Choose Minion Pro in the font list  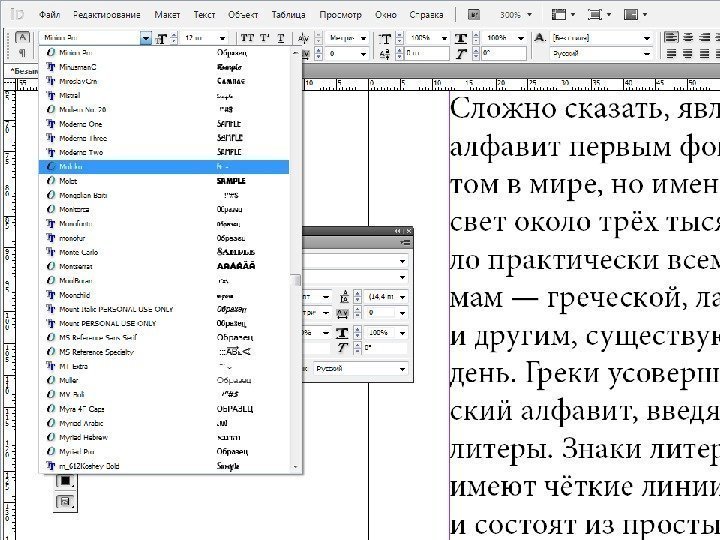pyautogui.click(x=164, y=53)
